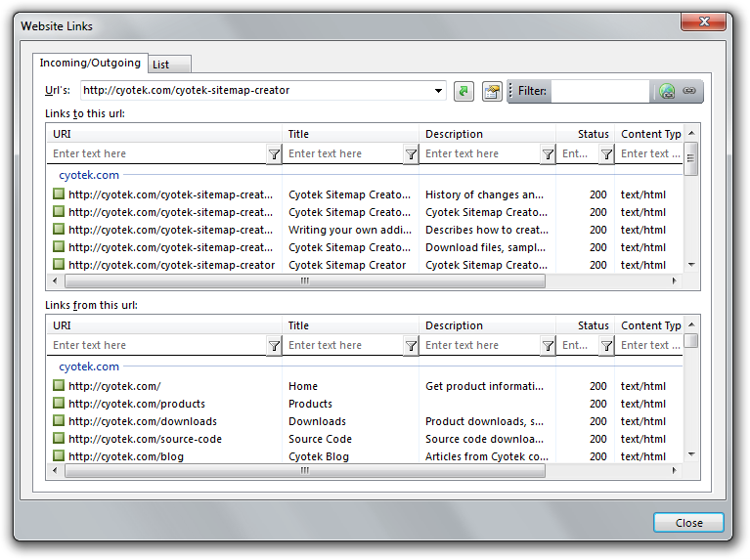Click the green icon beside http://cyotek.com/downloads
Screen dimensions: 750x560
click(x=59, y=420)
